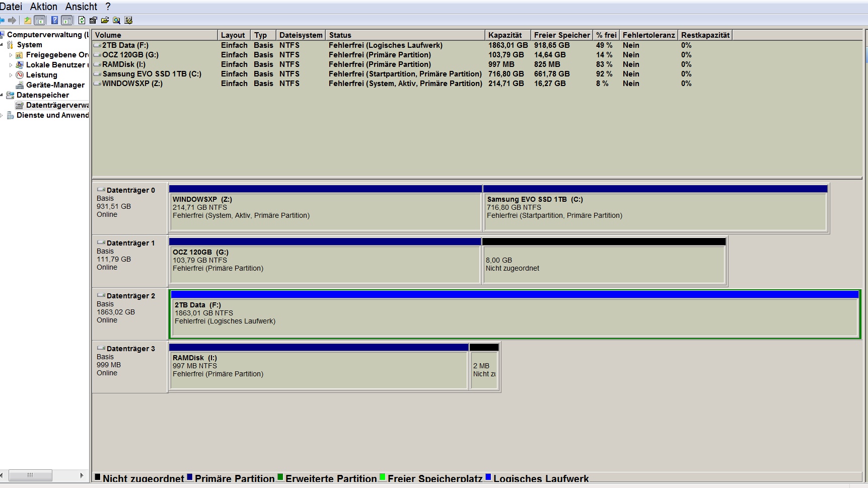Click the Refresh toolbar icon
Screen dimensions: 868x488
click(82, 20)
